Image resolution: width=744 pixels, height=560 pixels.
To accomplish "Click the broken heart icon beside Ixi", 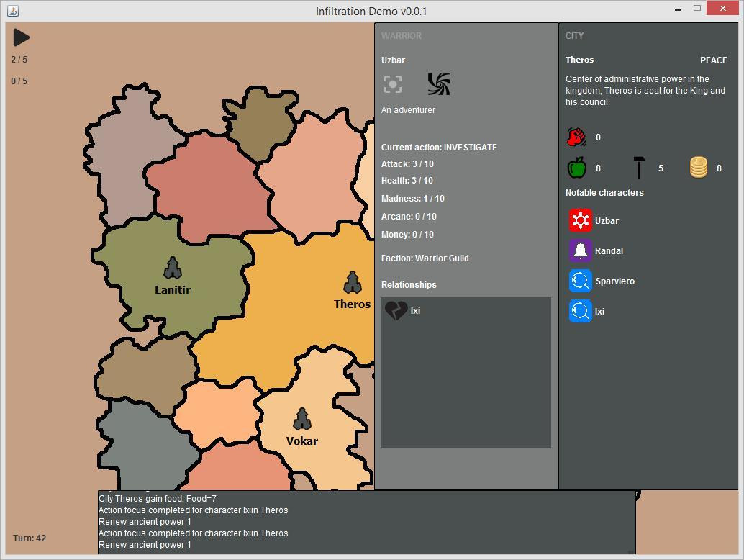I will pyautogui.click(x=396, y=311).
